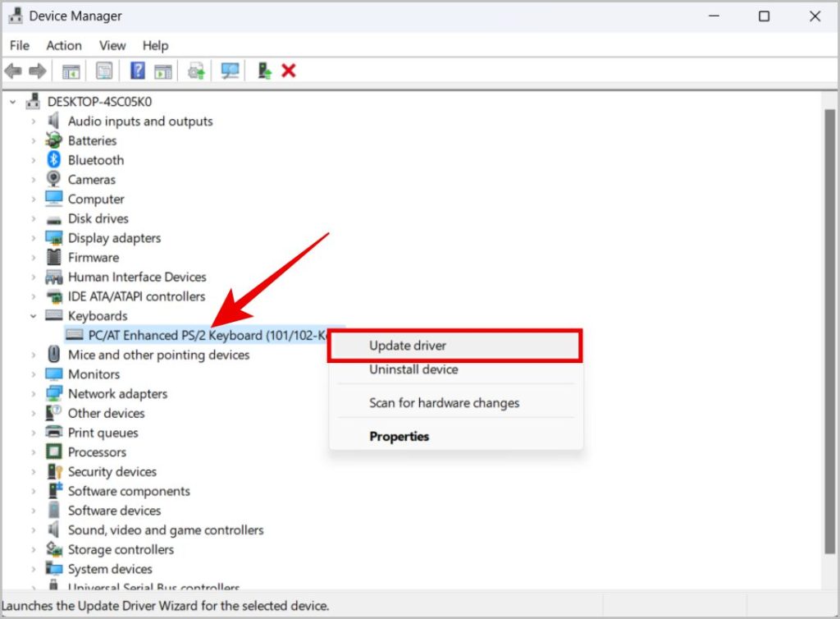The width and height of the screenshot is (840, 619).
Task: Select the System devices label
Action: (110, 569)
